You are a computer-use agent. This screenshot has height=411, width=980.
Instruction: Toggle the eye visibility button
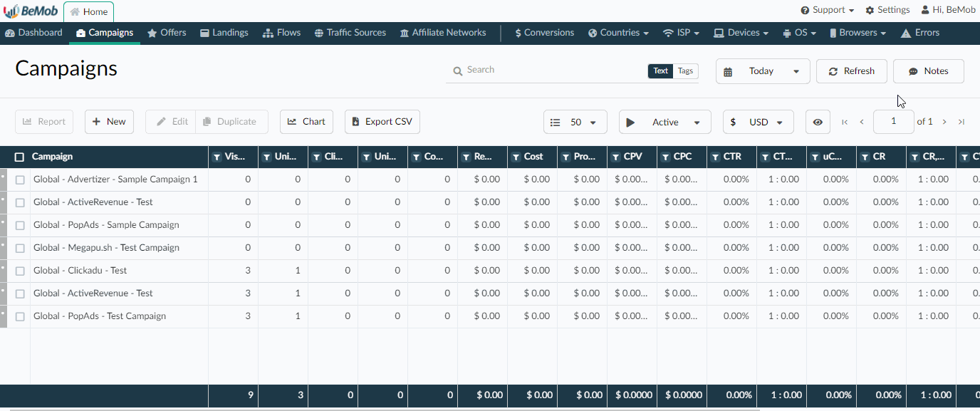pyautogui.click(x=818, y=122)
